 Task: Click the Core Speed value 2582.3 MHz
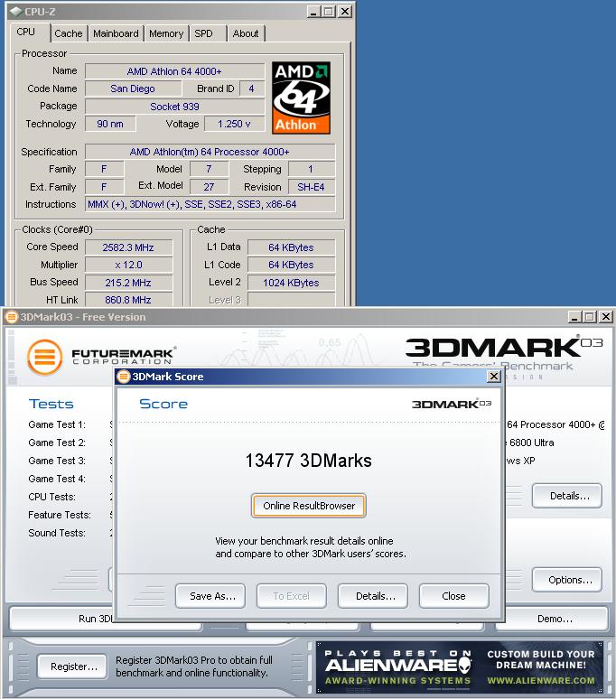coord(128,247)
